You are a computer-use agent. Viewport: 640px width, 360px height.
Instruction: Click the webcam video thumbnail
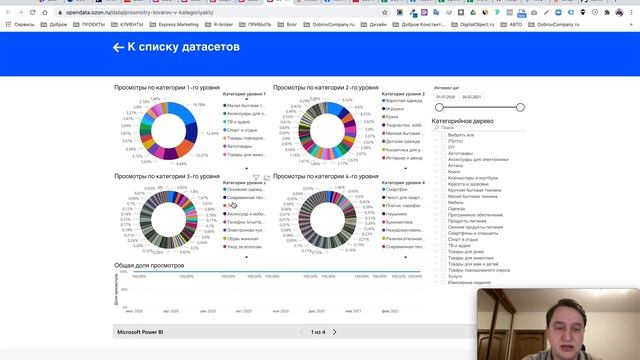point(558,324)
